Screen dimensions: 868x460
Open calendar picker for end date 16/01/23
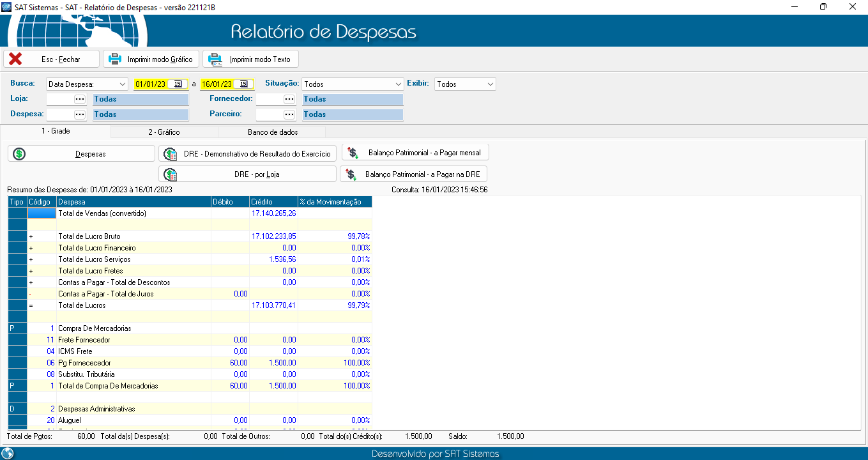(243, 84)
